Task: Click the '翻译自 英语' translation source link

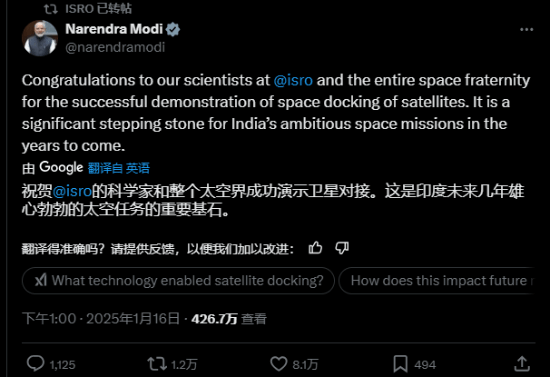Action: tap(119, 168)
